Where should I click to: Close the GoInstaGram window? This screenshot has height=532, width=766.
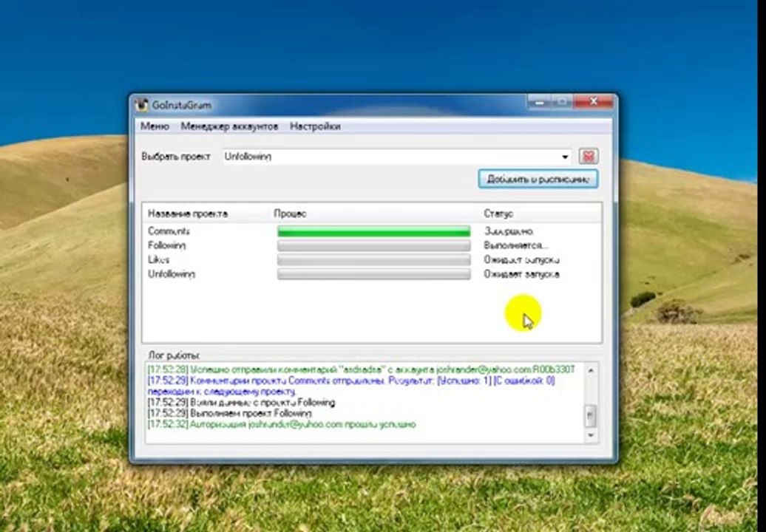click(593, 102)
